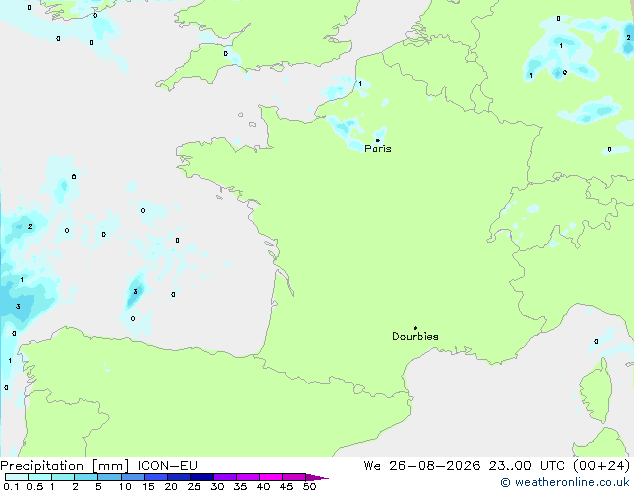
Task: Click the legend label 0.1
Action: click(x=11, y=486)
